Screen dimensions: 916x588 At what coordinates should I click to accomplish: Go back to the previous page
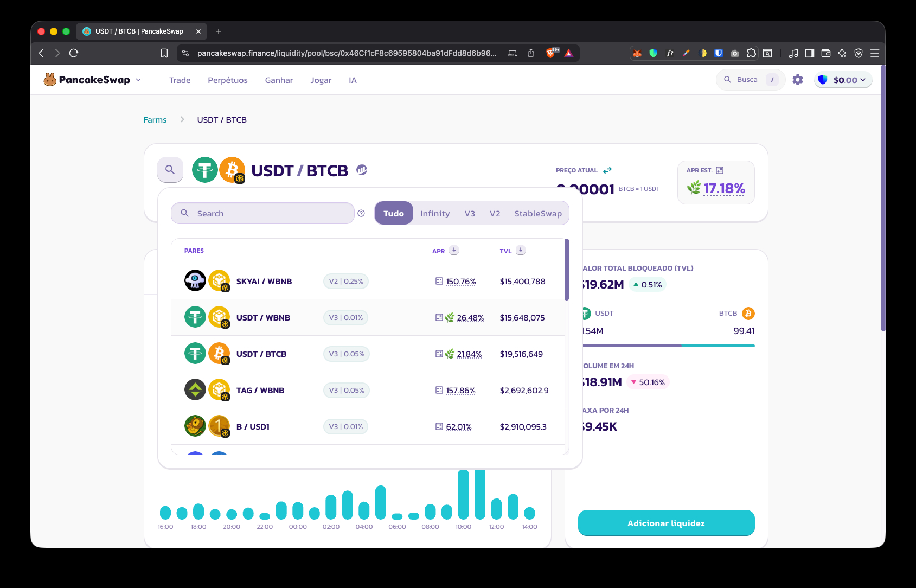[41, 53]
